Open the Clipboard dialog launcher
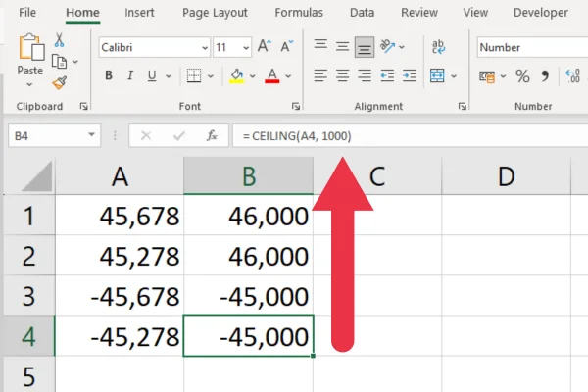Image resolution: width=588 pixels, height=392 pixels. tap(83, 107)
